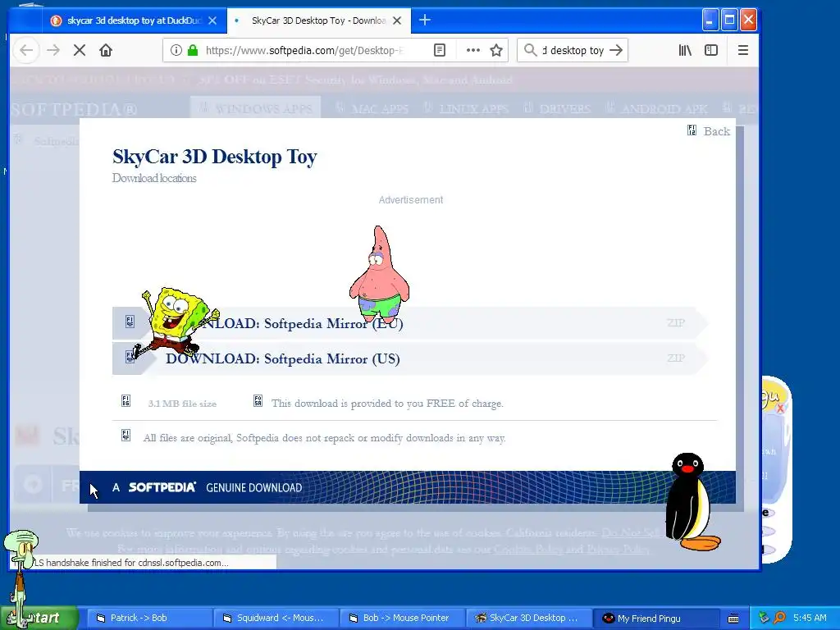Image resolution: width=840 pixels, height=630 pixels.
Task: Show site information icon in the address bar
Action: pyautogui.click(x=176, y=50)
